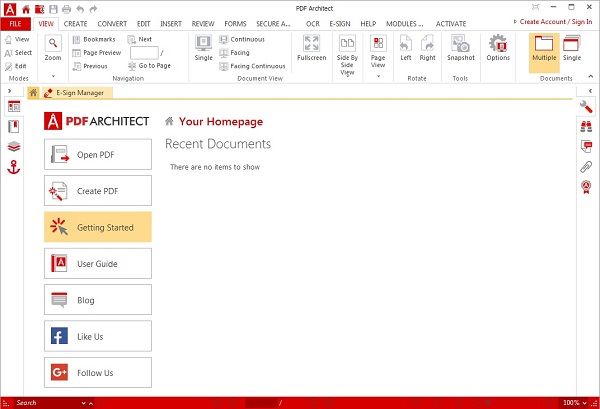Open Side By Side View
Image resolution: width=600 pixels, height=409 pixels.
point(347,55)
